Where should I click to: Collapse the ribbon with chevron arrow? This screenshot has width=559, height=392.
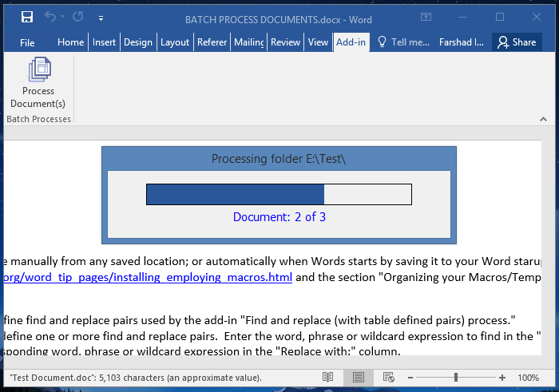click(543, 119)
